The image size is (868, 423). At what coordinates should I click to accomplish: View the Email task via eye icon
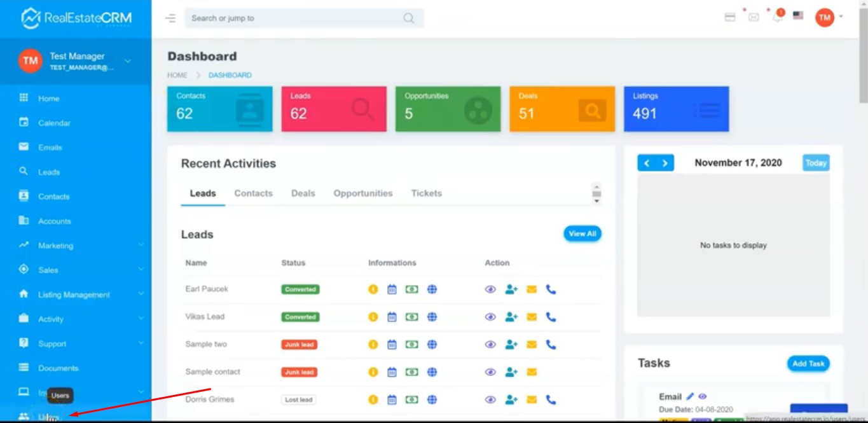(x=703, y=396)
